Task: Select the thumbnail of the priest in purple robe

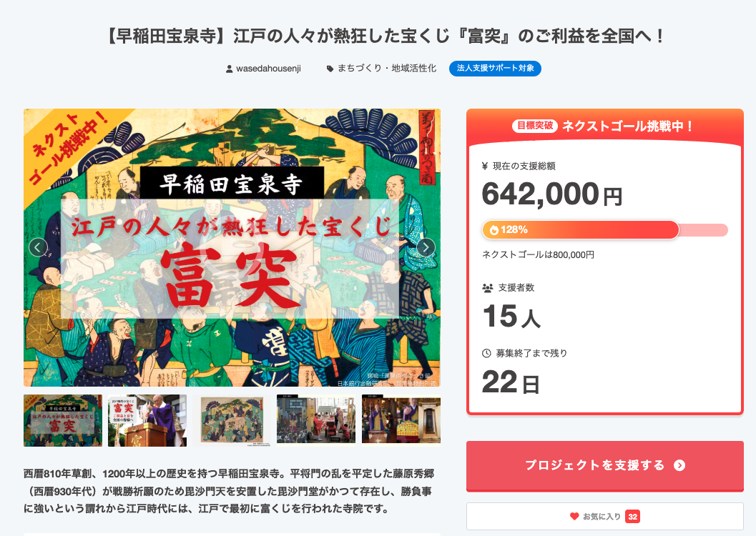Action: pyautogui.click(x=147, y=420)
